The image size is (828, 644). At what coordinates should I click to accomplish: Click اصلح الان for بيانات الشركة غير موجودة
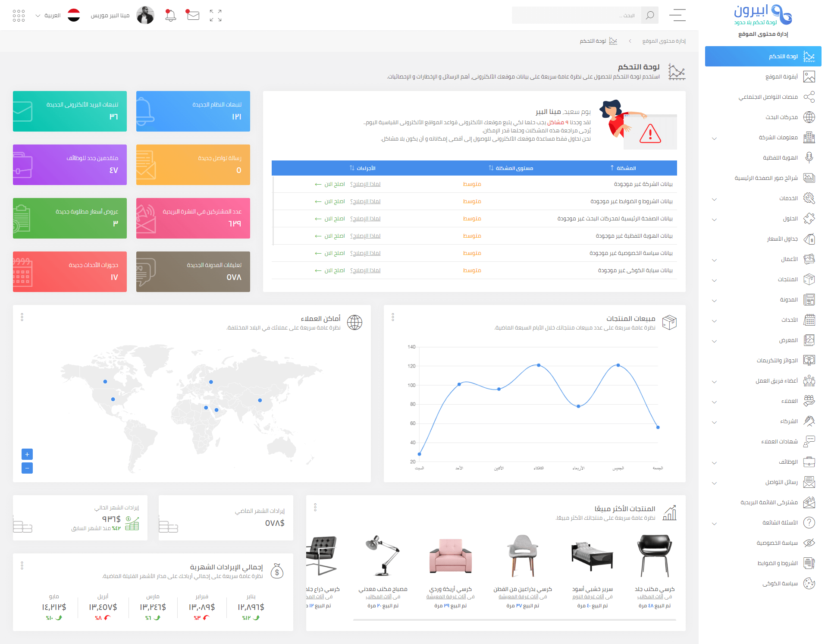[330, 184]
